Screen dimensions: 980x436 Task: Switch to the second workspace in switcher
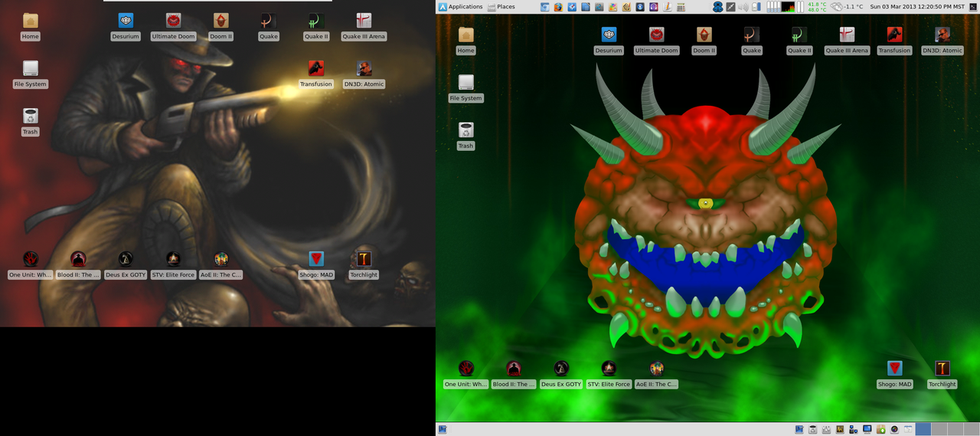(x=939, y=429)
